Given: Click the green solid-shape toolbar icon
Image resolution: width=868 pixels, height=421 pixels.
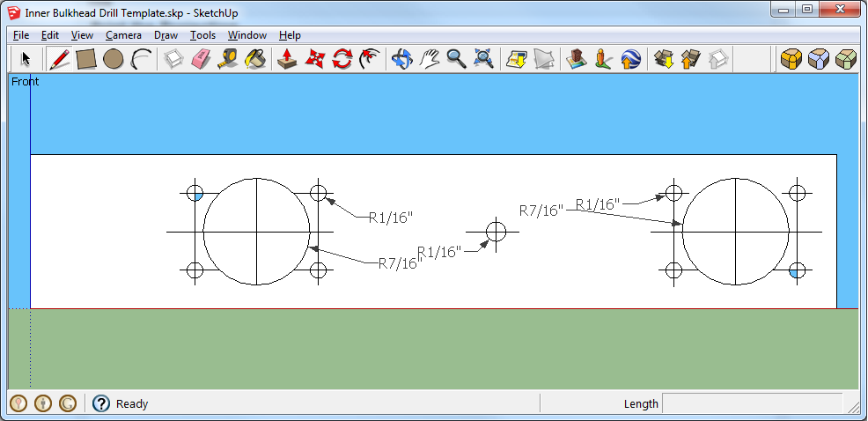Looking at the screenshot, I should click(x=846, y=59).
